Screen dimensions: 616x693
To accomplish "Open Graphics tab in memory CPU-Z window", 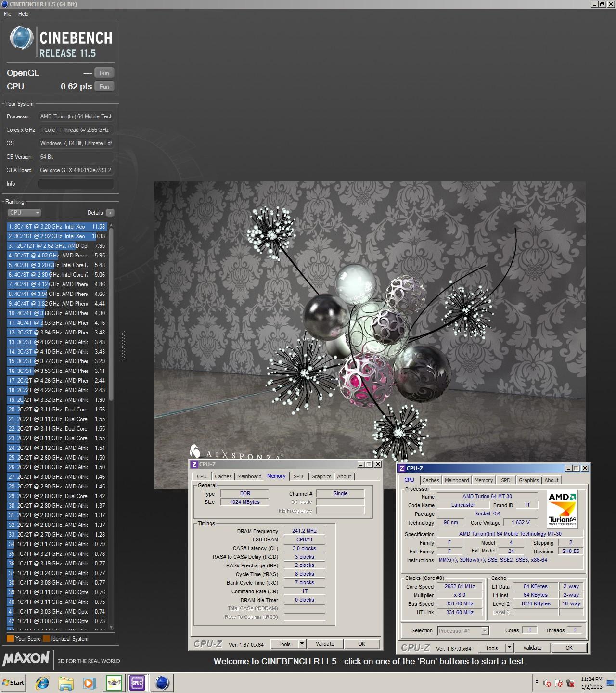I will pos(321,476).
